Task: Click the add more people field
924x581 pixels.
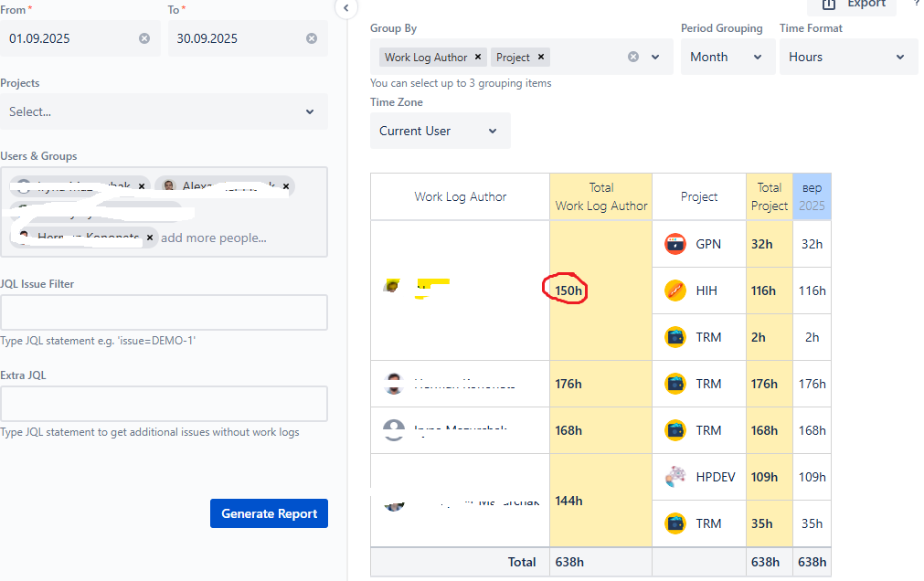Action: point(213,238)
